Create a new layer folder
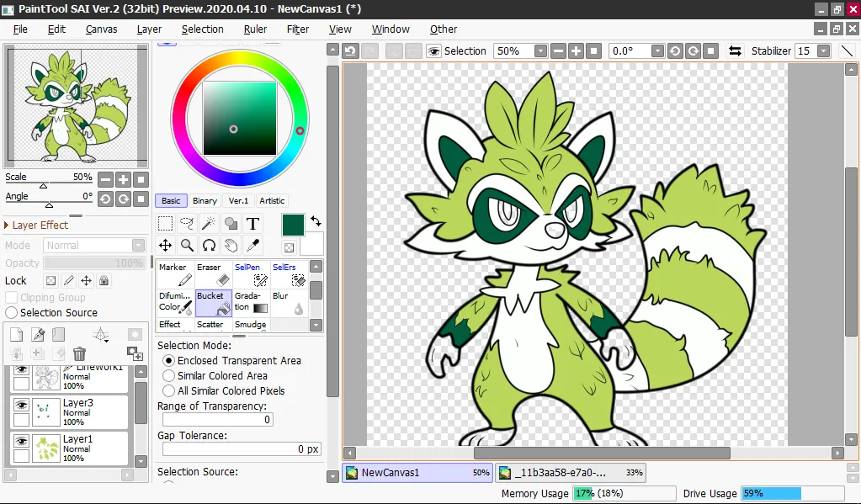Image resolution: width=861 pixels, height=504 pixels. pyautogui.click(x=59, y=334)
